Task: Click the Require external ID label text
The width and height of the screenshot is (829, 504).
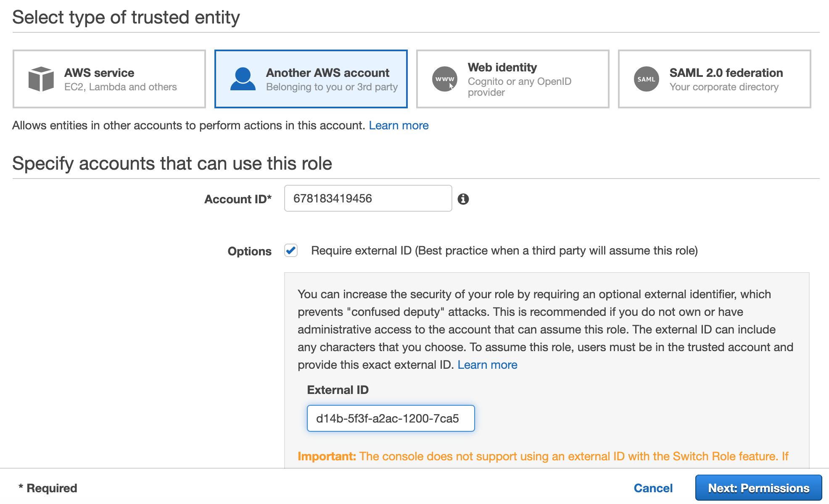Action: pyautogui.click(x=504, y=251)
